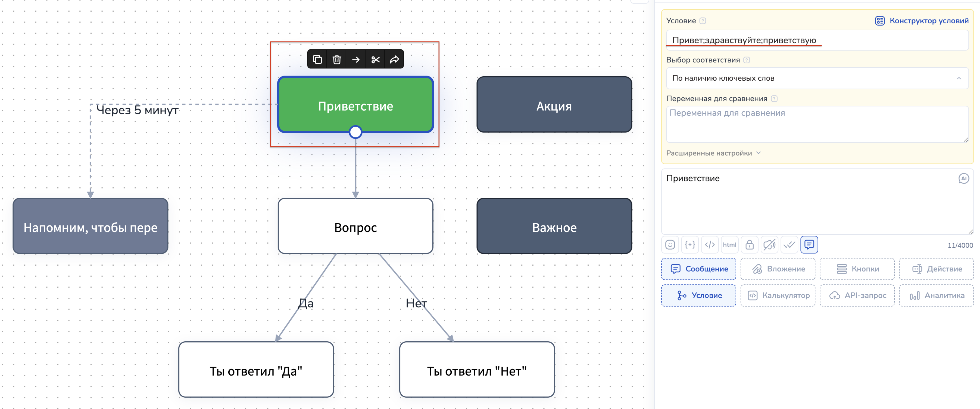
Task: Select the Вложение component tab
Action: tap(778, 269)
